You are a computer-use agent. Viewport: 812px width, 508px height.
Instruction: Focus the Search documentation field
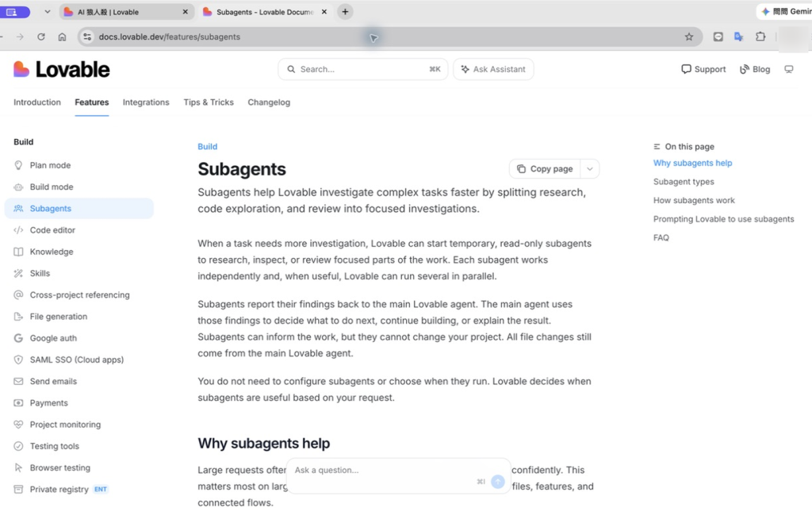click(363, 70)
